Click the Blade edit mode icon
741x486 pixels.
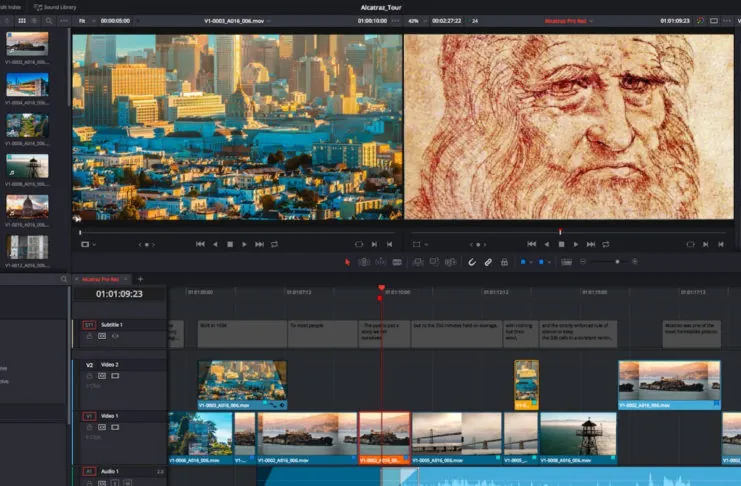pos(397,262)
